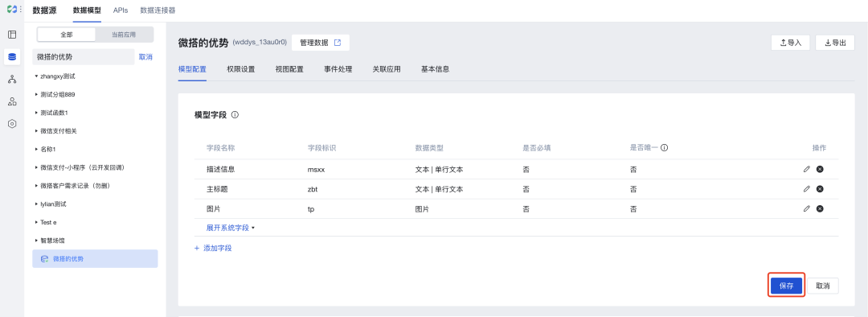Select the database icon in left sidebar
This screenshot has height=317, width=868.
coord(11,56)
